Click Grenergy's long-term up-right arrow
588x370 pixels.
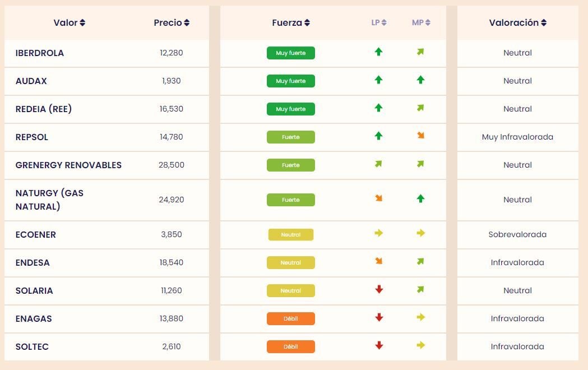click(x=378, y=164)
